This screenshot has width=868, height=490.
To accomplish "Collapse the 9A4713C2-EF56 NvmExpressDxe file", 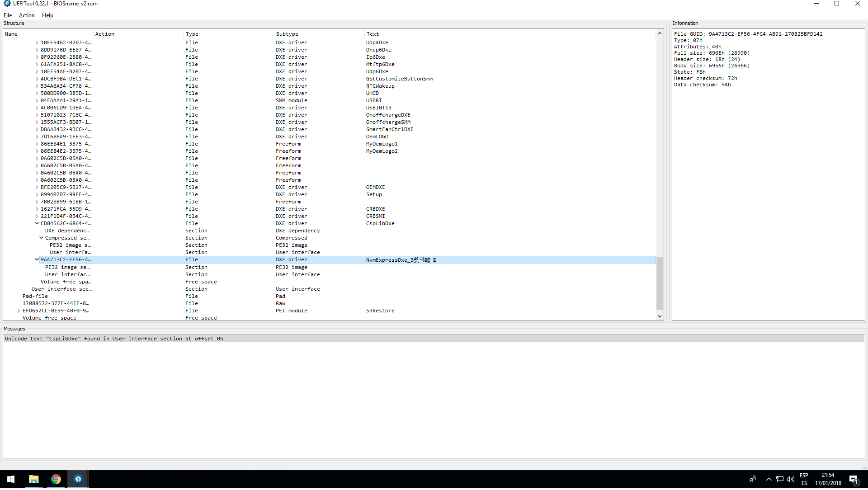I will [x=37, y=260].
